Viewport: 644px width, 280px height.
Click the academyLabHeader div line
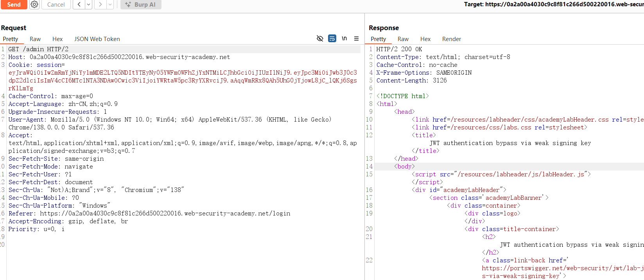[459, 190]
